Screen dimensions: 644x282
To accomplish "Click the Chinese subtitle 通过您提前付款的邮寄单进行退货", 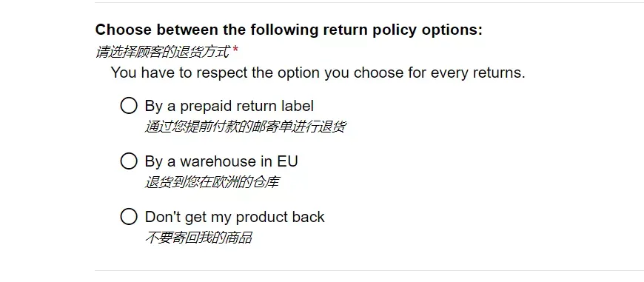I will coord(245,127).
